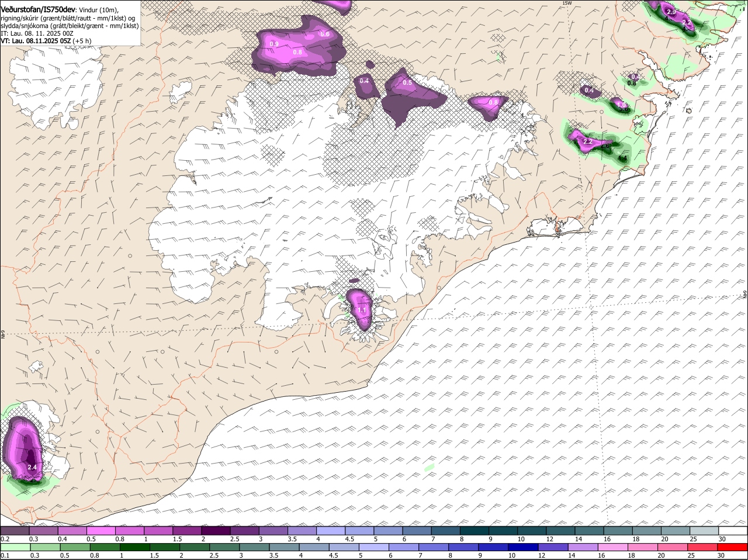This screenshot has height=560, width=748.
Task: Click the 0.8 value right below the 0.9 label
Action: point(297,53)
